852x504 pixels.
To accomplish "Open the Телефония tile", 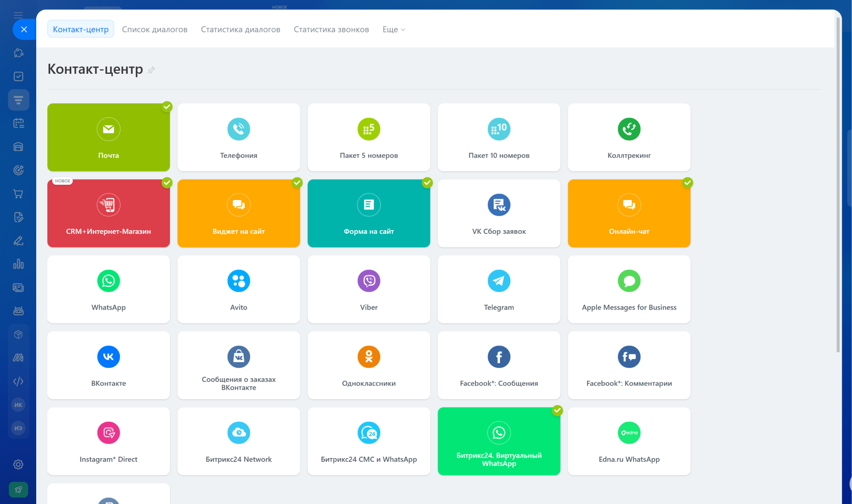I will tap(239, 137).
